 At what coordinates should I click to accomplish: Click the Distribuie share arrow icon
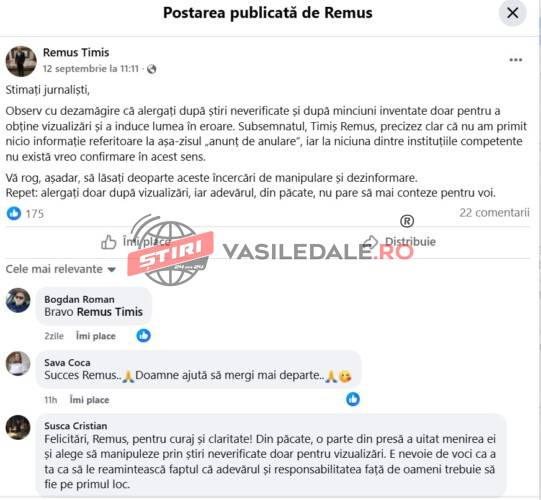tap(372, 242)
